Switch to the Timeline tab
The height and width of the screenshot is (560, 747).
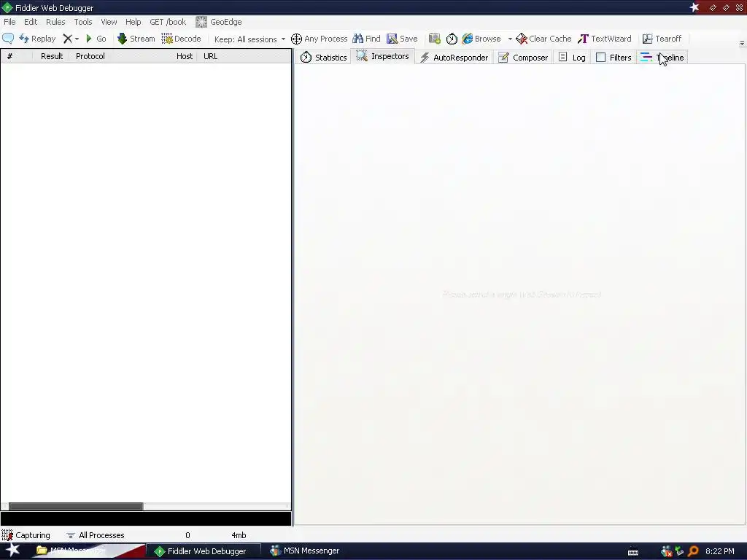coord(662,58)
